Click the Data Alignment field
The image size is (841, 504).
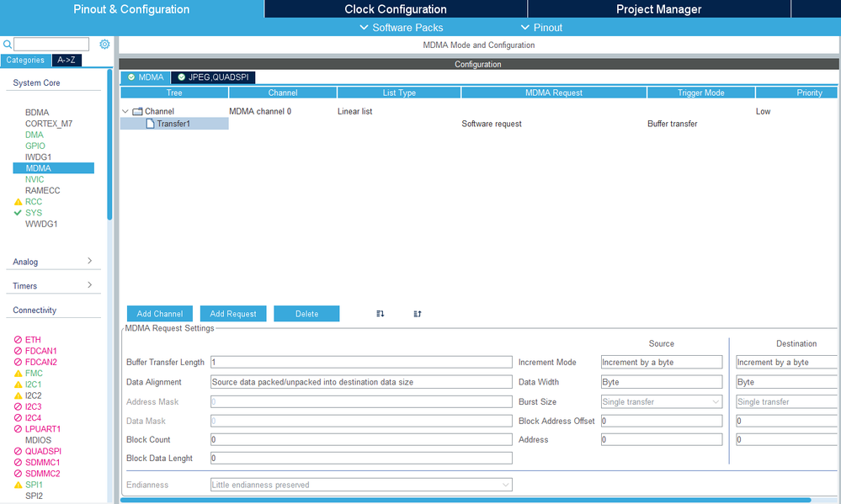point(361,382)
